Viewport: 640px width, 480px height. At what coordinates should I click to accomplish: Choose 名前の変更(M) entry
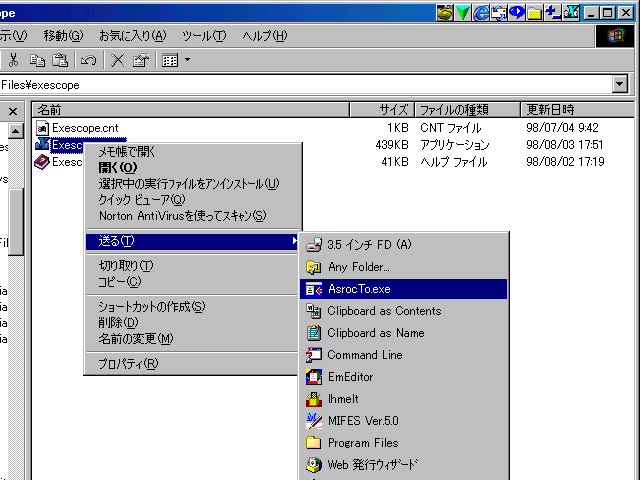pos(193,339)
